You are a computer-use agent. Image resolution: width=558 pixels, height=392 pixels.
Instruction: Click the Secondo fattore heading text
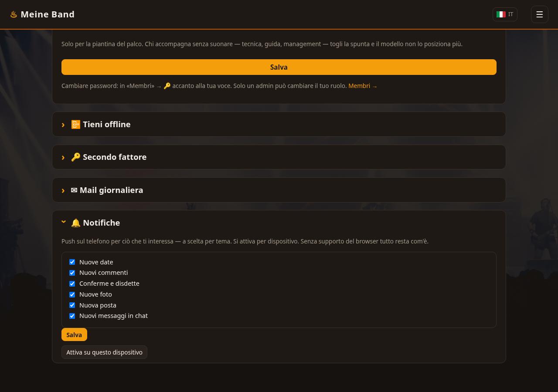pos(115,157)
